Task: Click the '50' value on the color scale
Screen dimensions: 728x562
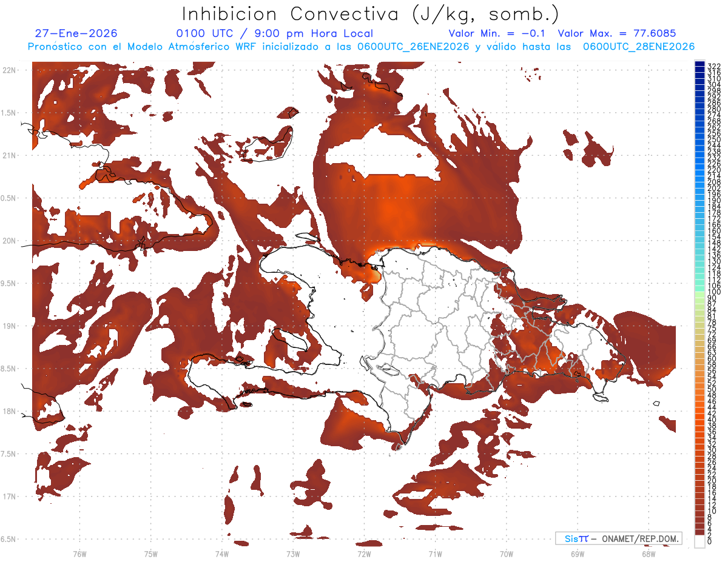Action: click(x=712, y=390)
